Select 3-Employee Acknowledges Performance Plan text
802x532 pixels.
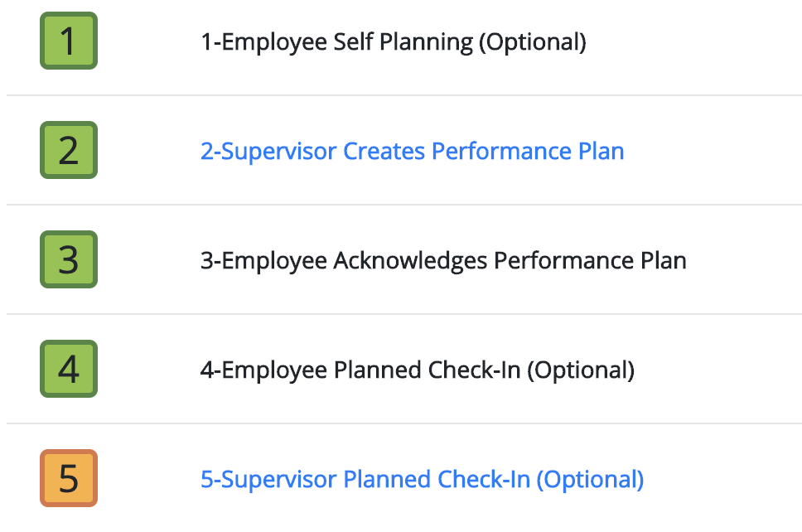443,261
